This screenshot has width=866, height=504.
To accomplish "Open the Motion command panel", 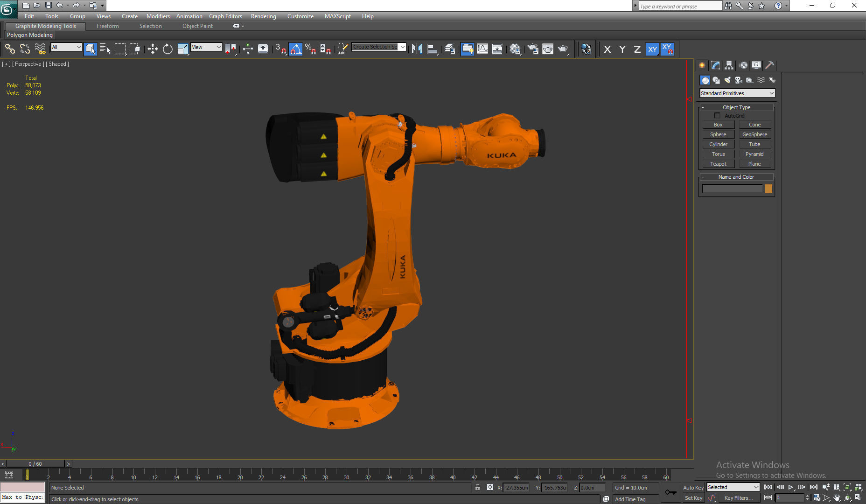I will [x=743, y=65].
